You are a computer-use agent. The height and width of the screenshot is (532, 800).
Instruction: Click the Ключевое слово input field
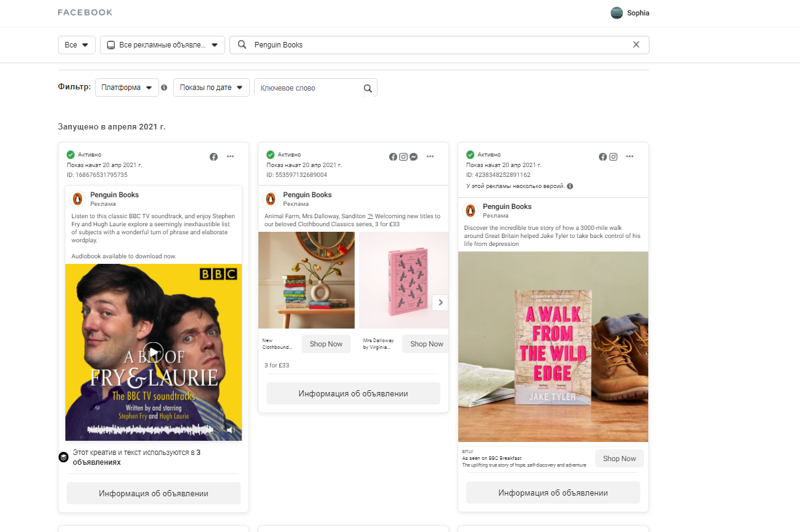tap(307, 88)
